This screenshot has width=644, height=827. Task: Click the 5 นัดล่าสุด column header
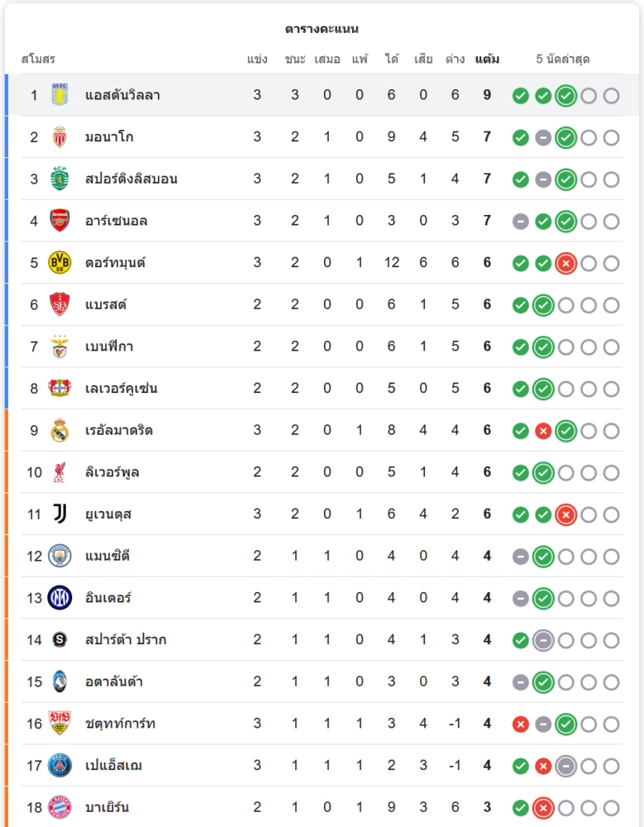point(562,60)
